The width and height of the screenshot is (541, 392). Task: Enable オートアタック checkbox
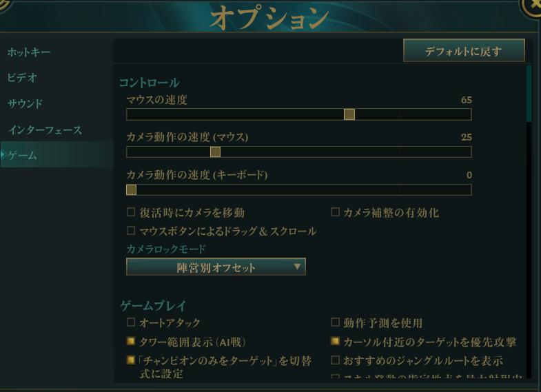(x=131, y=322)
